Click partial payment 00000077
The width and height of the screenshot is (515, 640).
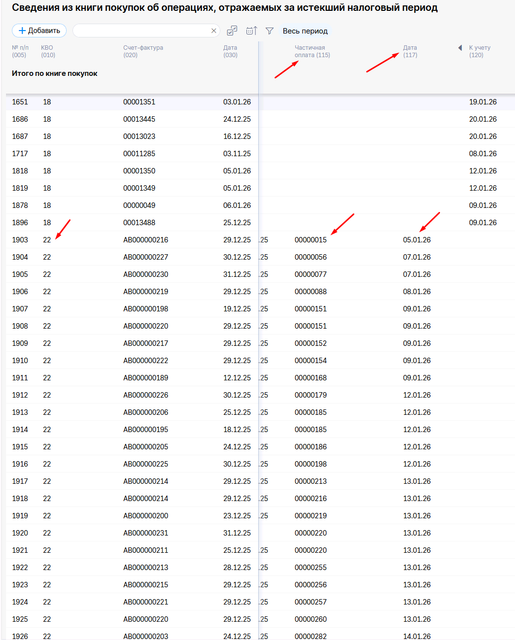pos(311,274)
